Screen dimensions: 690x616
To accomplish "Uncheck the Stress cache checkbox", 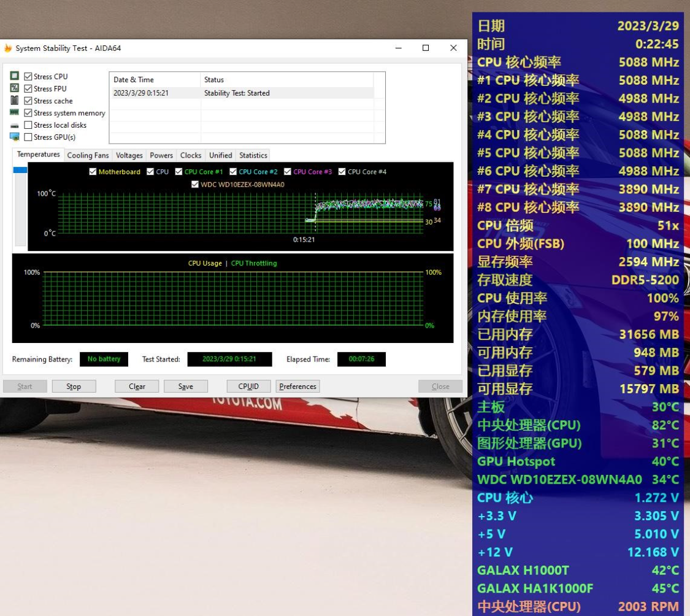I will pyautogui.click(x=28, y=101).
